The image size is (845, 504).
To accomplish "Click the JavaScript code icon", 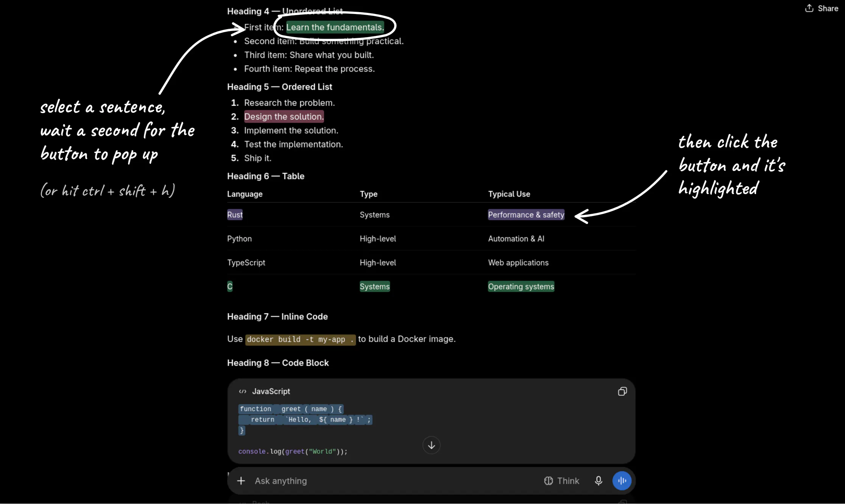I will click(243, 391).
